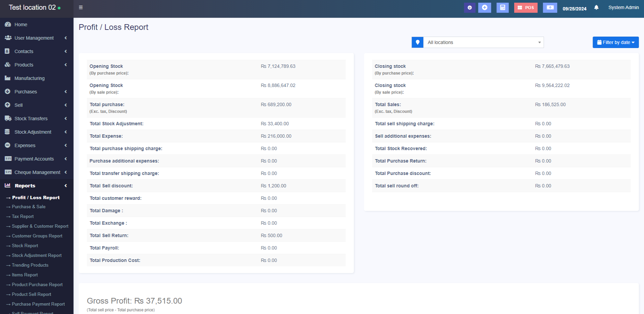Image resolution: width=644 pixels, height=314 pixels.
Task: Click the Manufacturing factory icon
Action: (x=8, y=78)
